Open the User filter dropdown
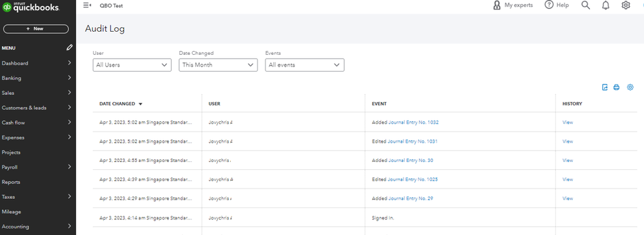Screen dimensions: 644x235 coord(132,65)
